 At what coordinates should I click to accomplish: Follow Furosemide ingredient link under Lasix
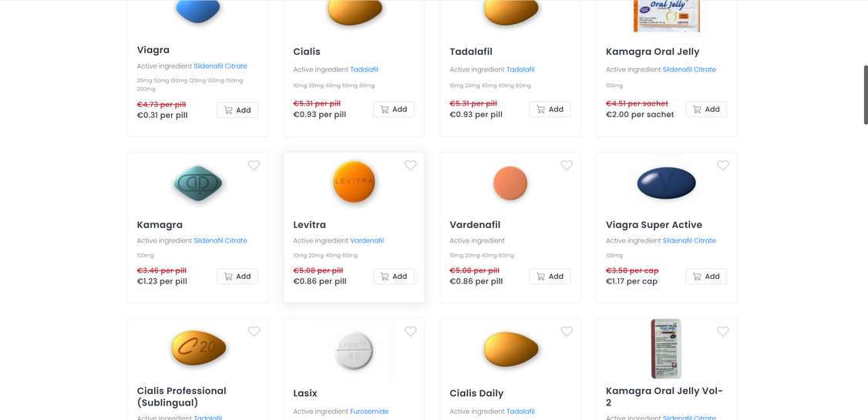pyautogui.click(x=369, y=412)
